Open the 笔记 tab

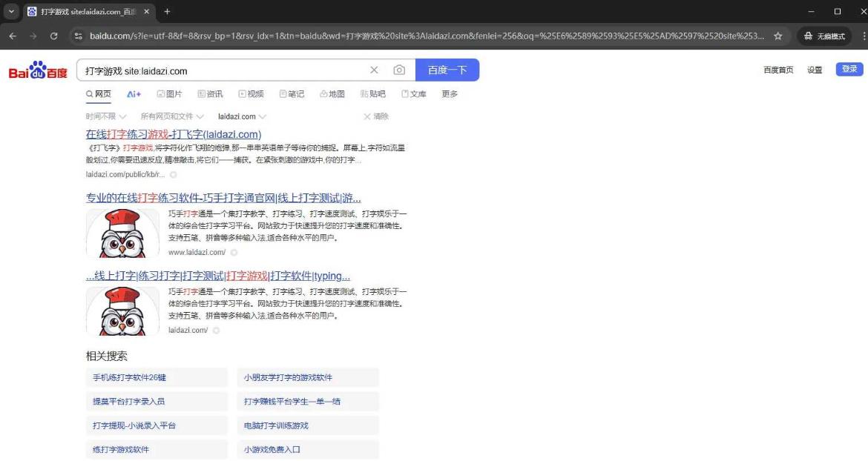[292, 94]
